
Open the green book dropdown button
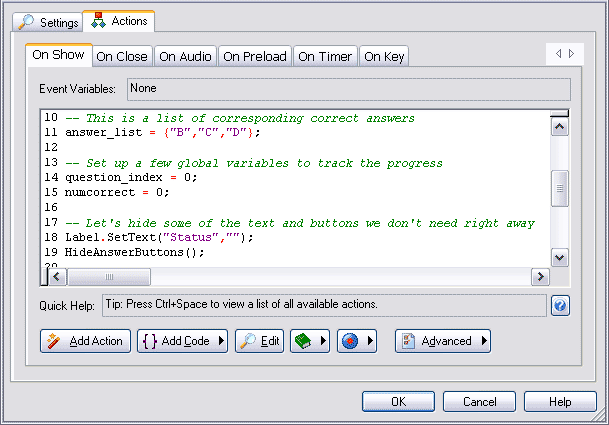tap(310, 341)
